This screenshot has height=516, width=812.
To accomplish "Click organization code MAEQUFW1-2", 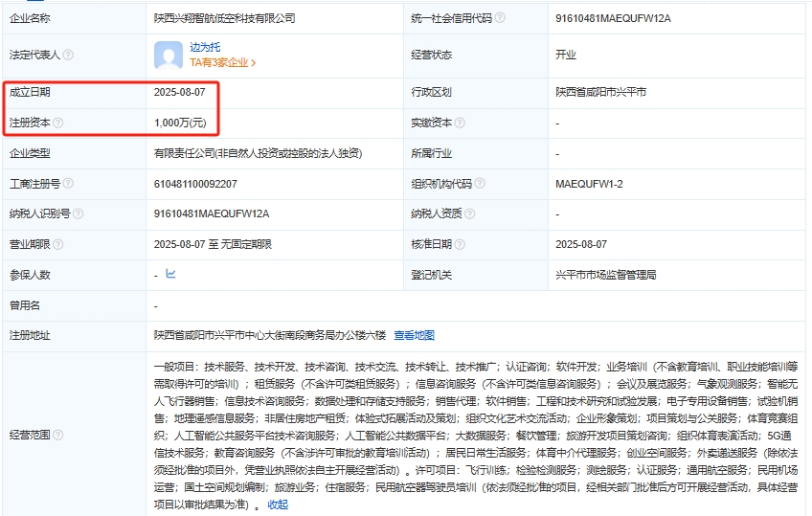I will click(589, 184).
